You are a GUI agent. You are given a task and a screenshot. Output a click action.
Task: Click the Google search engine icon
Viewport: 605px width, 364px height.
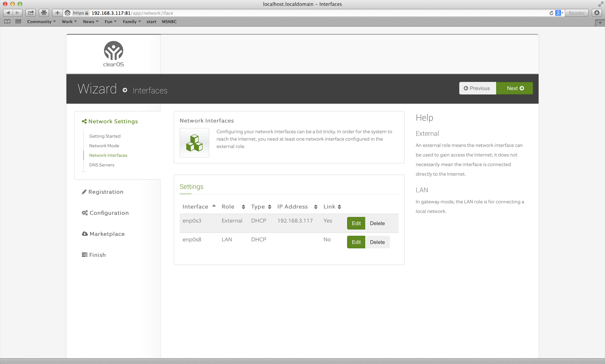click(x=558, y=13)
